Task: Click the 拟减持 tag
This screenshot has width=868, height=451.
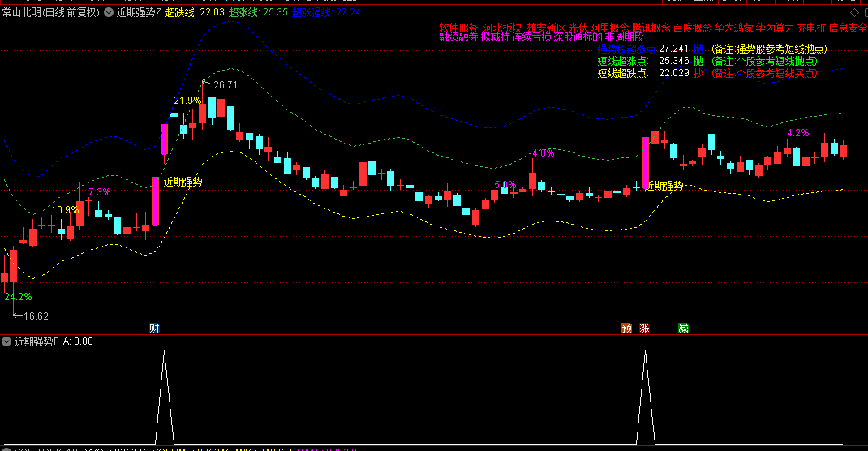Action: click(x=495, y=37)
